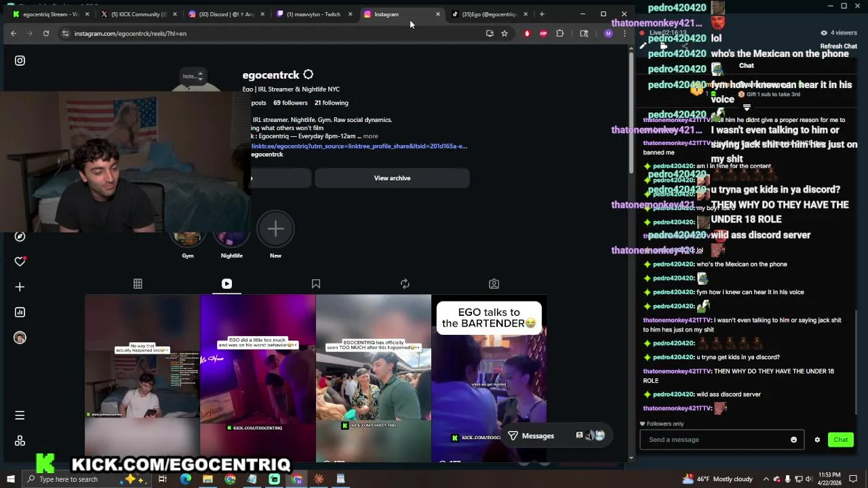Open File Explorer from taskbar

point(208,479)
